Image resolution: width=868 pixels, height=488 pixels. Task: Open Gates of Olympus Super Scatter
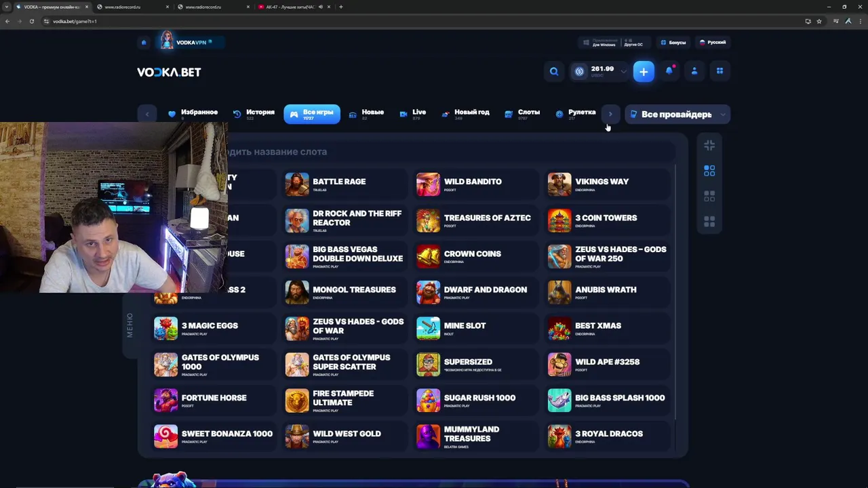(x=344, y=365)
